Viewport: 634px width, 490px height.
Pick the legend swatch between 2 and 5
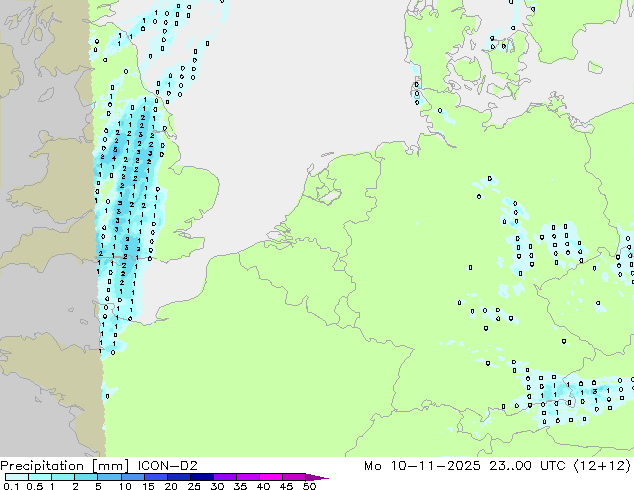pos(86,477)
